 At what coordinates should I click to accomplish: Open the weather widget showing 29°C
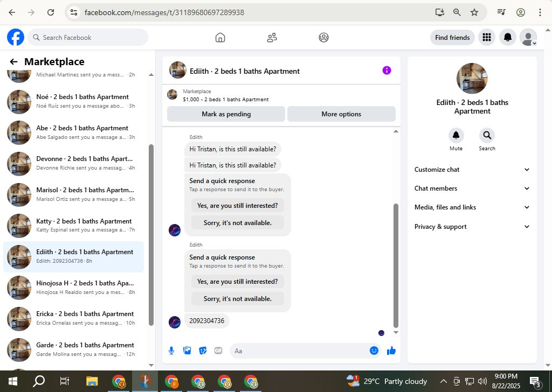[387, 381]
